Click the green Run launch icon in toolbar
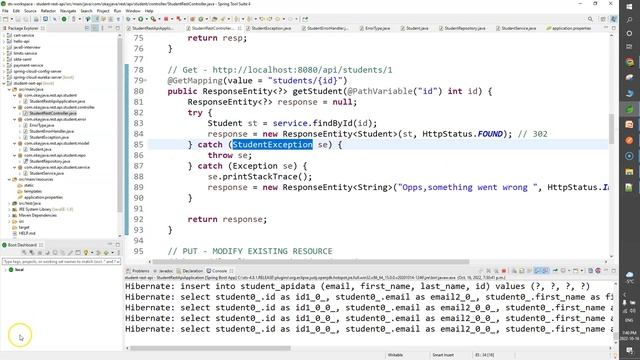The width and height of the screenshot is (640, 360). (x=140, y=19)
